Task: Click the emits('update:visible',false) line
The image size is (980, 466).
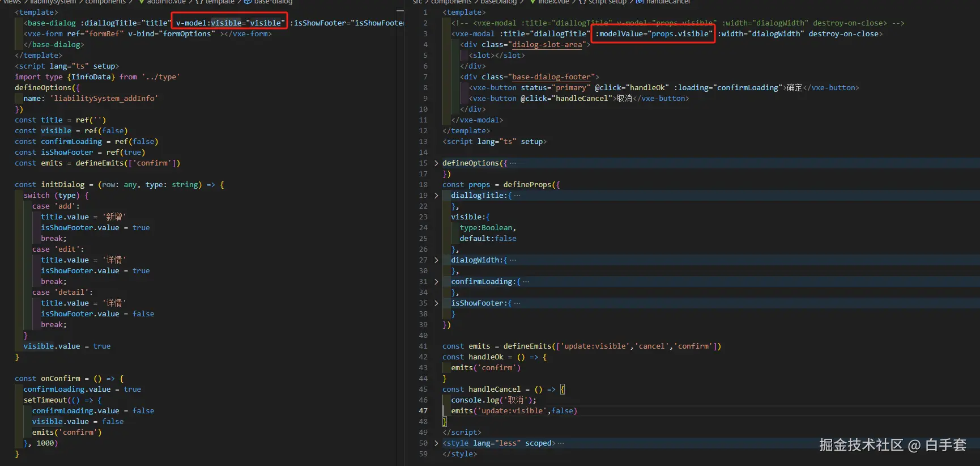Action: point(514,411)
